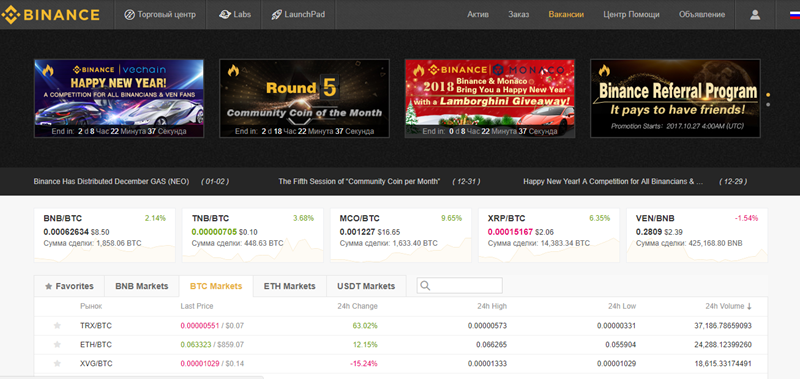Open the Lamborghini Giveaway banner
The width and height of the screenshot is (800, 379).
coord(490,98)
